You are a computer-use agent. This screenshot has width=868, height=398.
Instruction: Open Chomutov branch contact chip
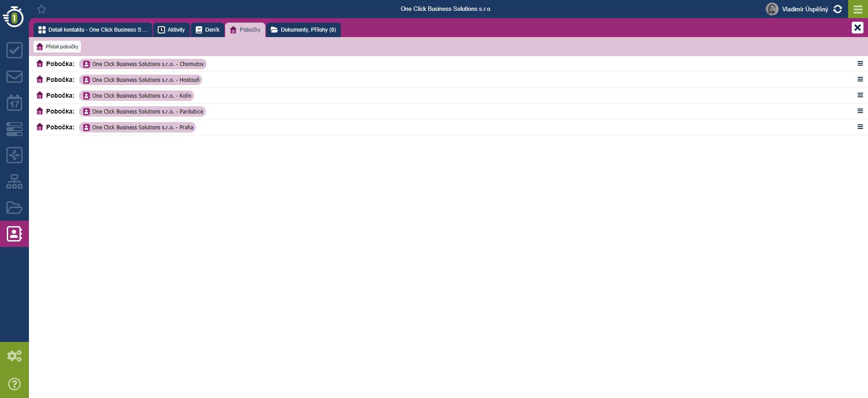pyautogui.click(x=143, y=64)
